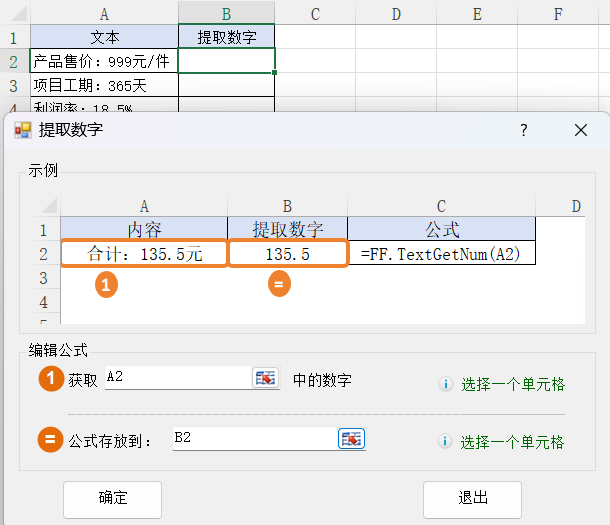Close the 提取数字 dialog
The height and width of the screenshot is (525, 610).
point(581,130)
